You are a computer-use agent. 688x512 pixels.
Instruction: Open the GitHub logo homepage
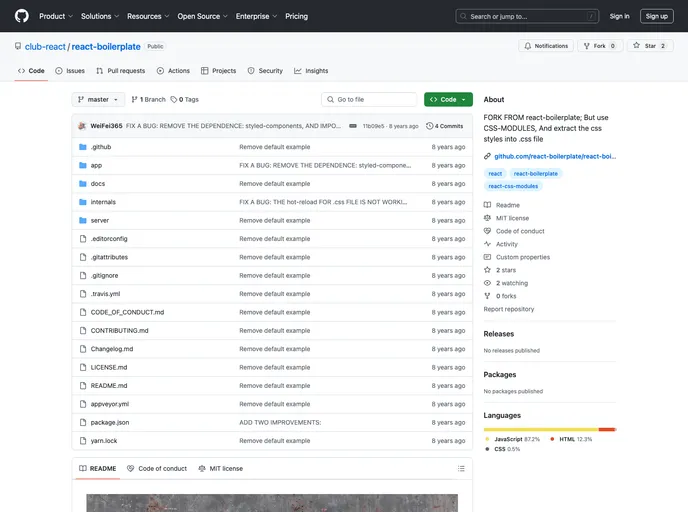click(x=22, y=16)
